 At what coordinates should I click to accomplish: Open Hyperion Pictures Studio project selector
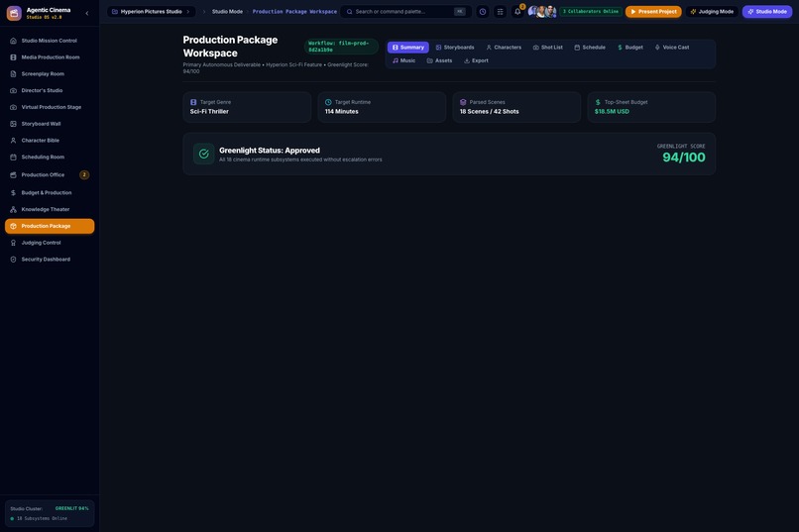(151, 12)
